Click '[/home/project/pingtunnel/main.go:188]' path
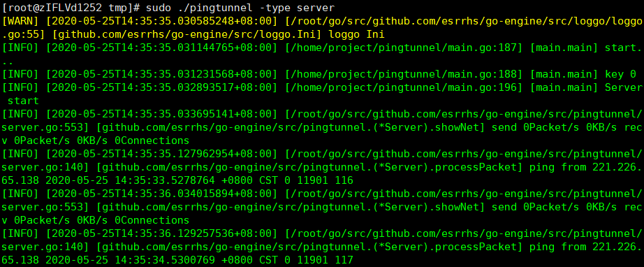 [x=404, y=74]
